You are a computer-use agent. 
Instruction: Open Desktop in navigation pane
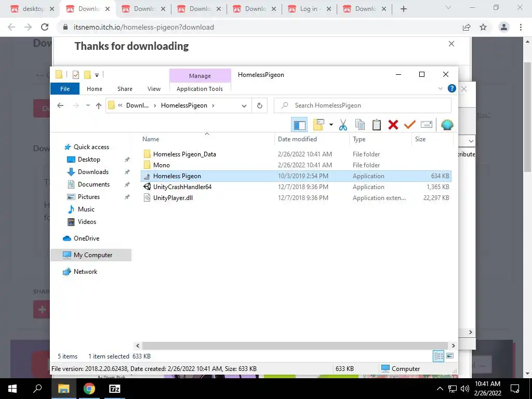(89, 159)
